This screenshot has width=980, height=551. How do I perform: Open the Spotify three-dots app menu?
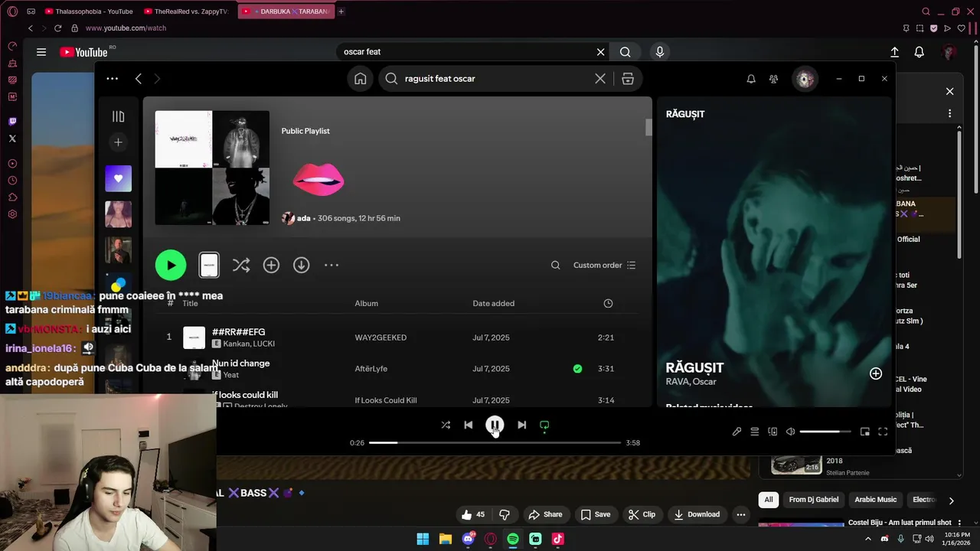(x=112, y=79)
